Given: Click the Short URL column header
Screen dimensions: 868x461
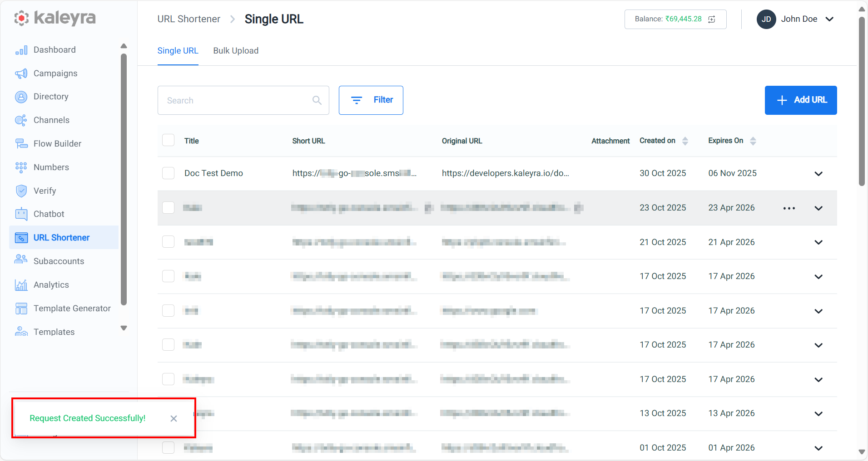Looking at the screenshot, I should coord(309,141).
